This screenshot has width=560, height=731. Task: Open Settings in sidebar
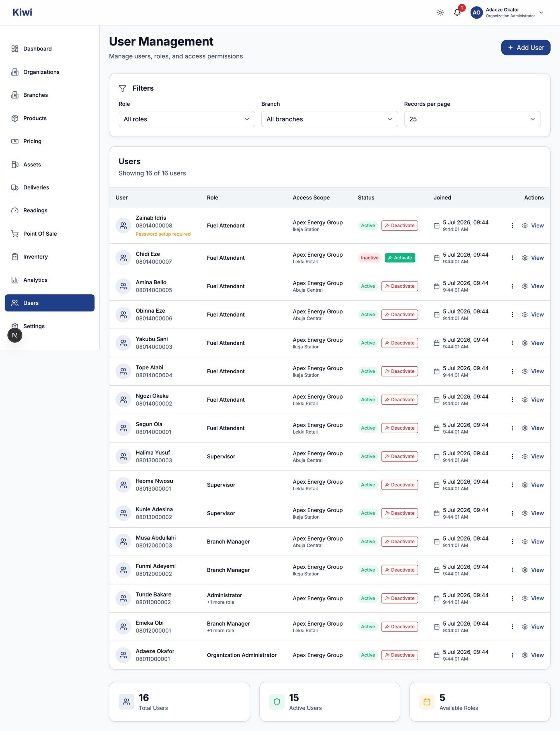49,326
